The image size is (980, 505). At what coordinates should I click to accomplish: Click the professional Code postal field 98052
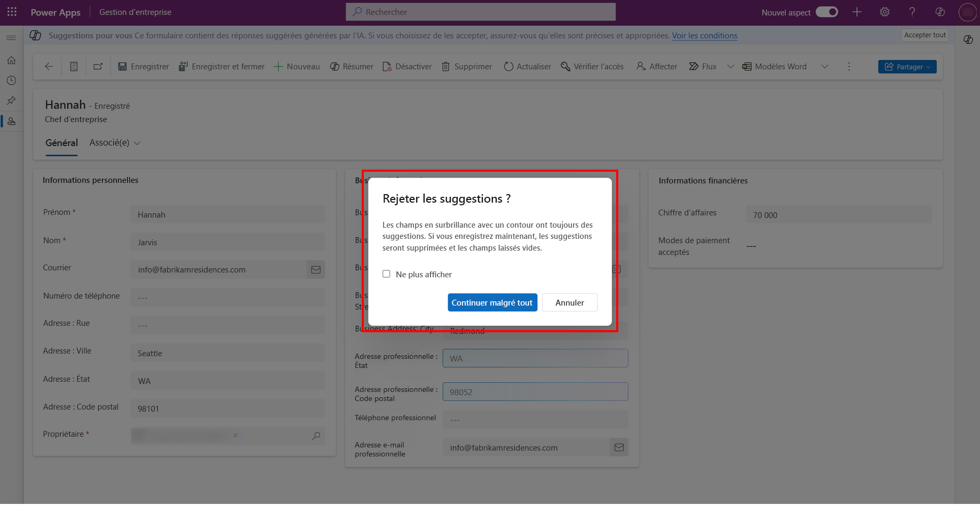coord(535,392)
